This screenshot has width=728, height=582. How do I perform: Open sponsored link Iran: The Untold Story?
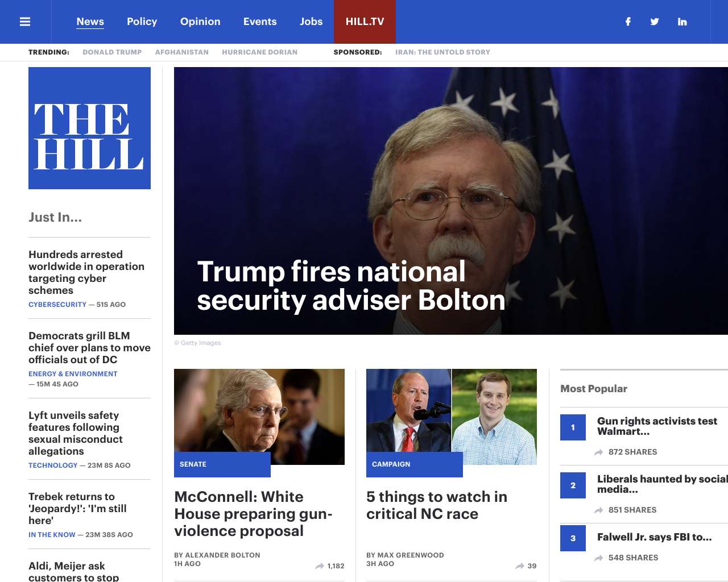coord(442,52)
